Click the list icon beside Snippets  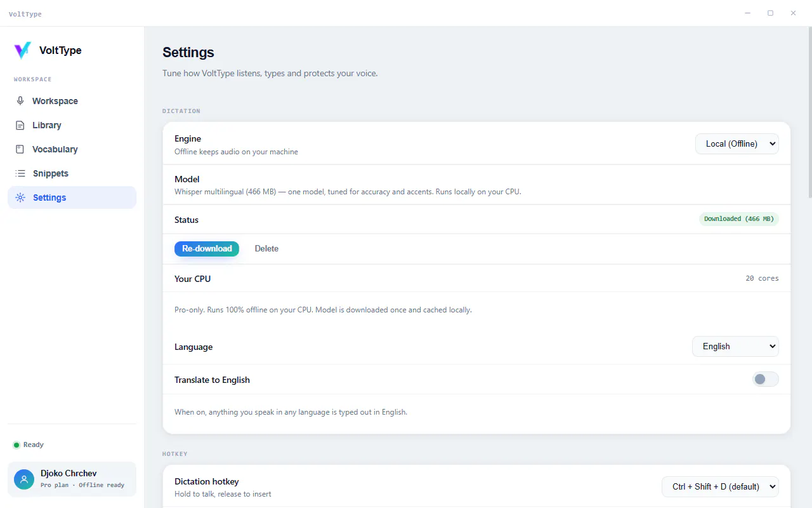(20, 173)
